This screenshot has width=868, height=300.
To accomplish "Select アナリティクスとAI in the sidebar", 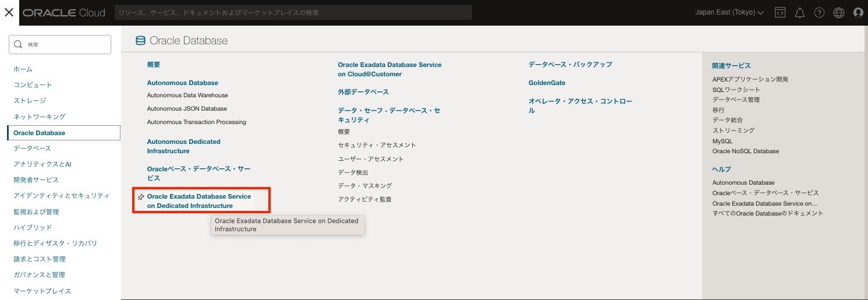I will (x=42, y=164).
